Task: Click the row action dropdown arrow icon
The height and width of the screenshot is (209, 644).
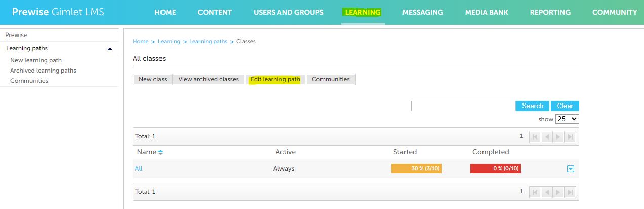Action: coord(571,169)
